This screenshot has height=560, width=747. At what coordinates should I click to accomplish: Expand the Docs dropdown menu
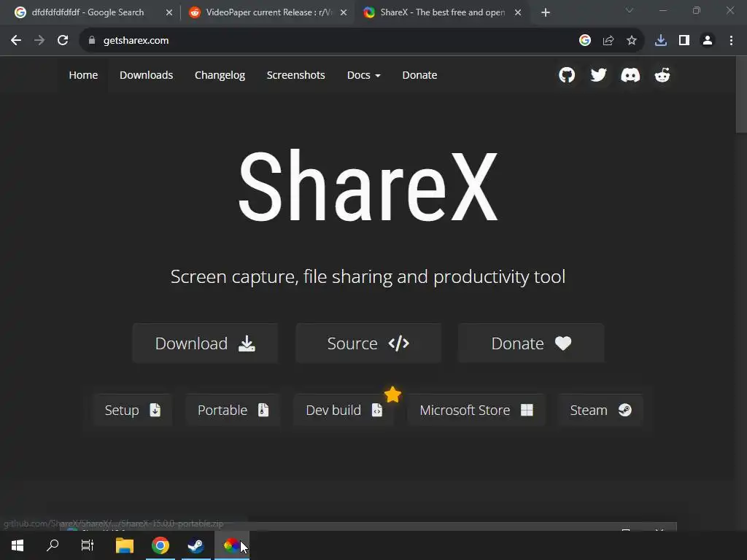363,75
